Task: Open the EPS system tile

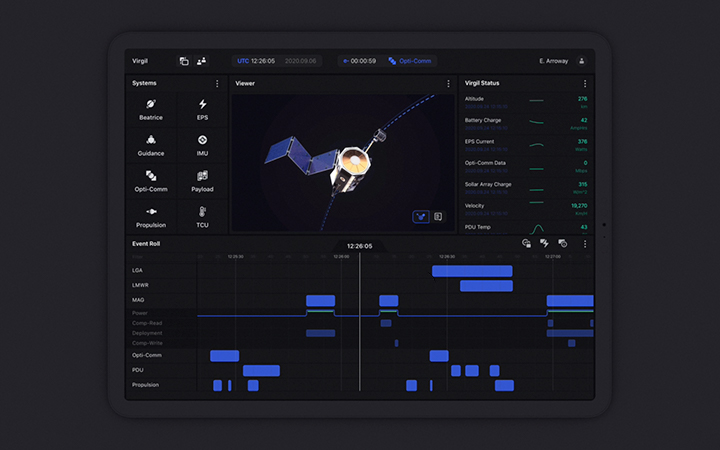Action: coord(202,110)
